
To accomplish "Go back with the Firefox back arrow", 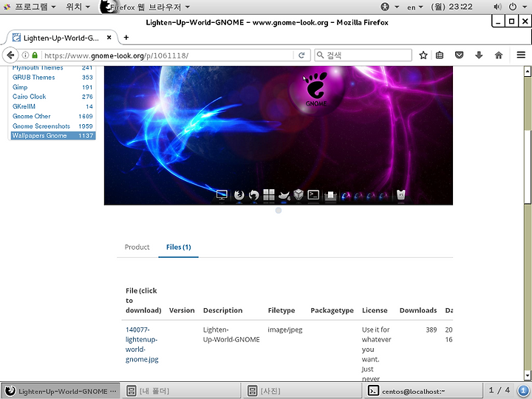I will 10,55.
